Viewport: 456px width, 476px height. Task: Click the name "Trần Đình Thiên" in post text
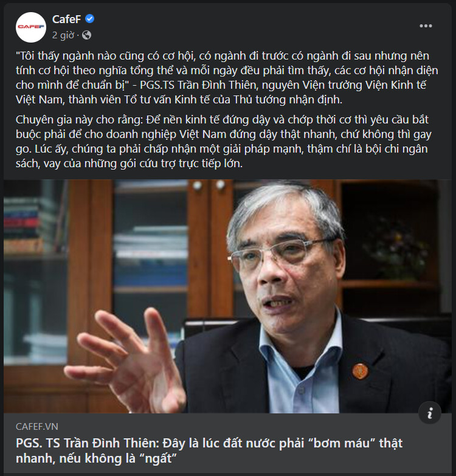click(217, 85)
